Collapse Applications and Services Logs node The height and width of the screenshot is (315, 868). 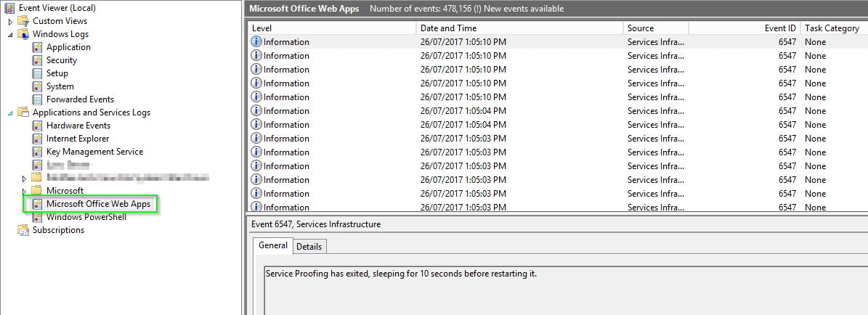(10, 113)
